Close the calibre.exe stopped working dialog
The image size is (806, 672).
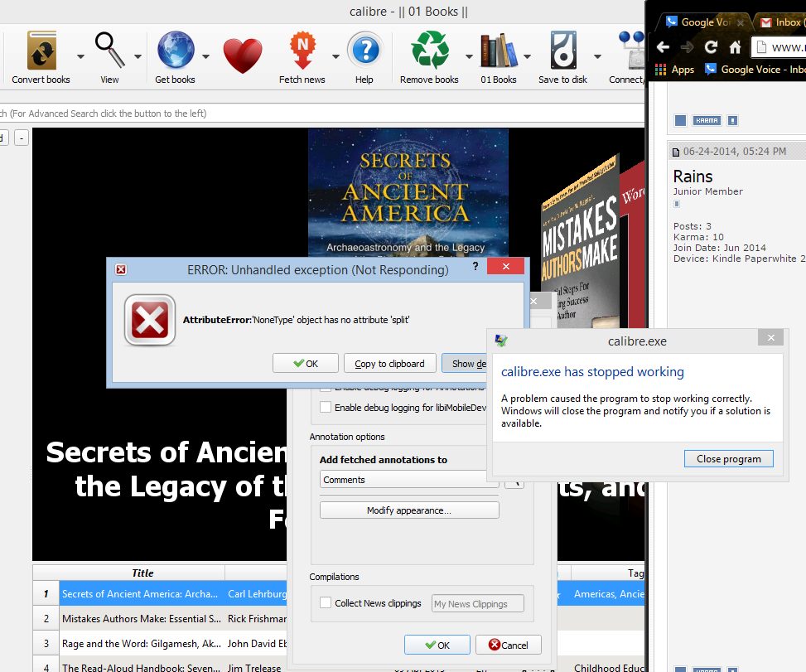coord(770,338)
